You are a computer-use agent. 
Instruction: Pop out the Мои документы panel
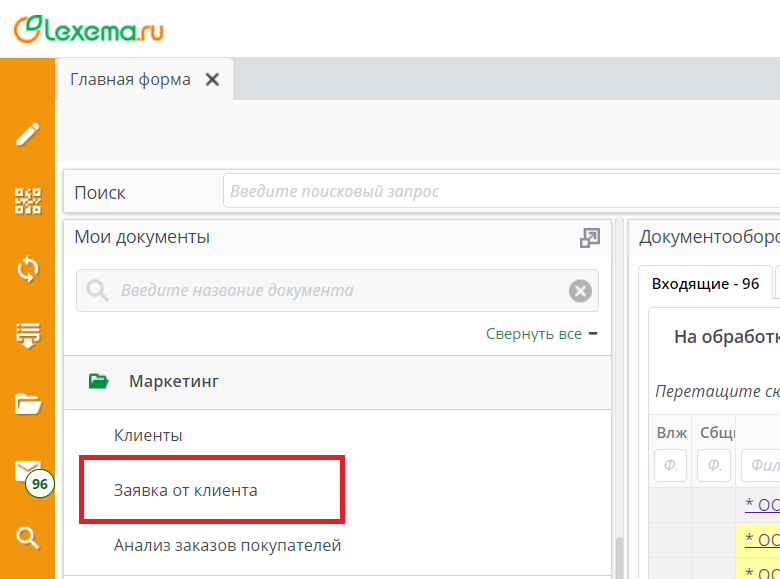coord(590,238)
